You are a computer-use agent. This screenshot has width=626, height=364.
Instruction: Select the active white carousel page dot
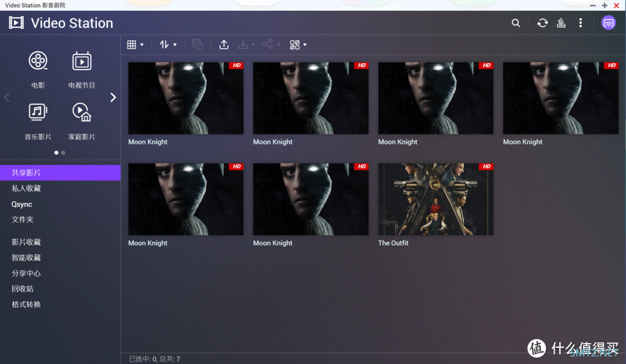click(56, 152)
